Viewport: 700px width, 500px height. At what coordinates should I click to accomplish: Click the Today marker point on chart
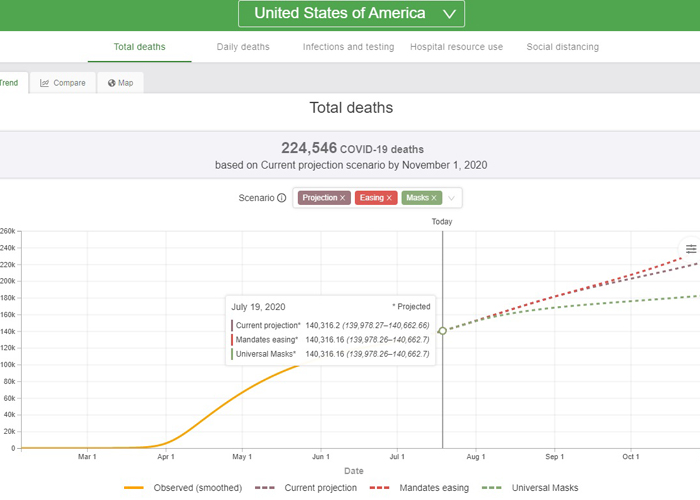[x=442, y=331]
